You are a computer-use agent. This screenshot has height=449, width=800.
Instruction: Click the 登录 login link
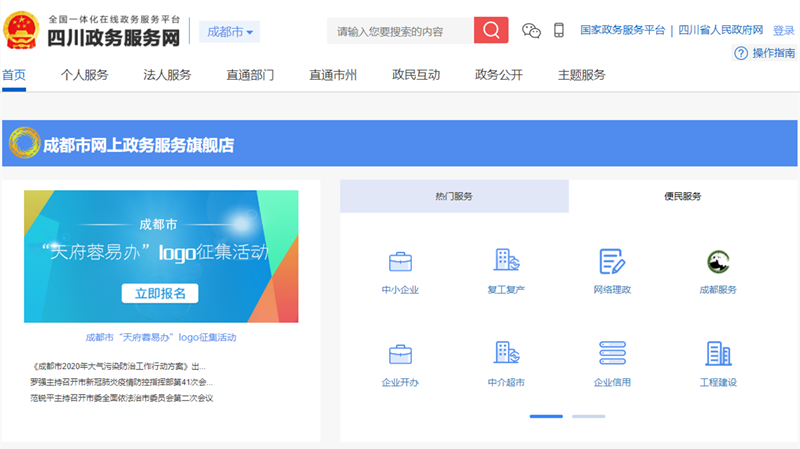click(x=784, y=31)
